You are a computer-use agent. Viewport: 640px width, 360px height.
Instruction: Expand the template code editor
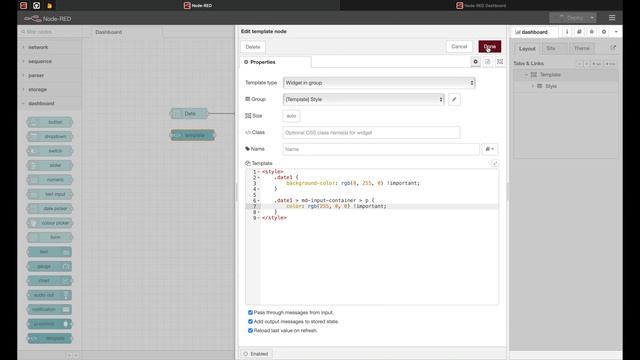495,163
